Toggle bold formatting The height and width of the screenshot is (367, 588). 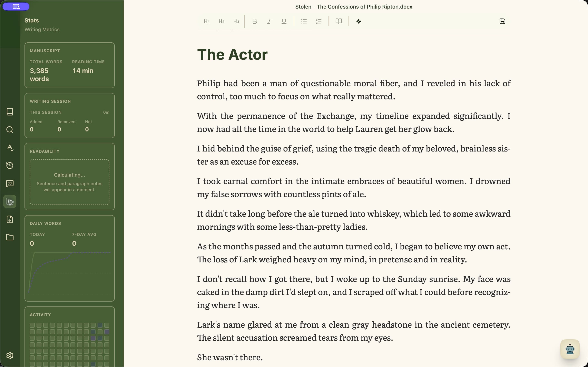click(254, 21)
